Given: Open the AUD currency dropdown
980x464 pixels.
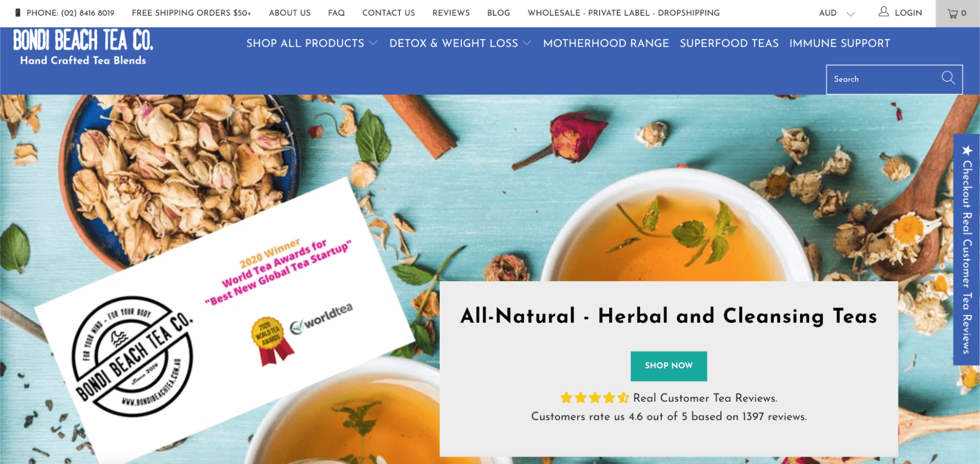Looking at the screenshot, I should pyautogui.click(x=836, y=13).
